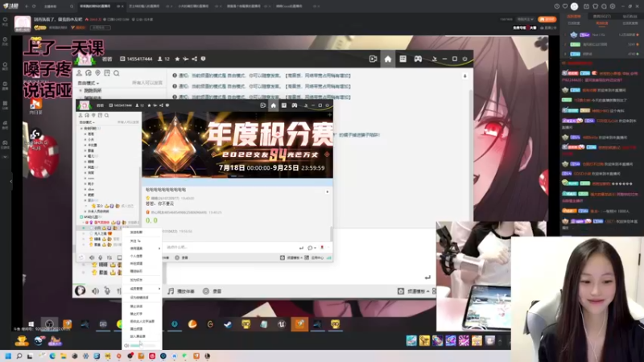Click the record button in inner YY bottom bar

(x=181, y=257)
